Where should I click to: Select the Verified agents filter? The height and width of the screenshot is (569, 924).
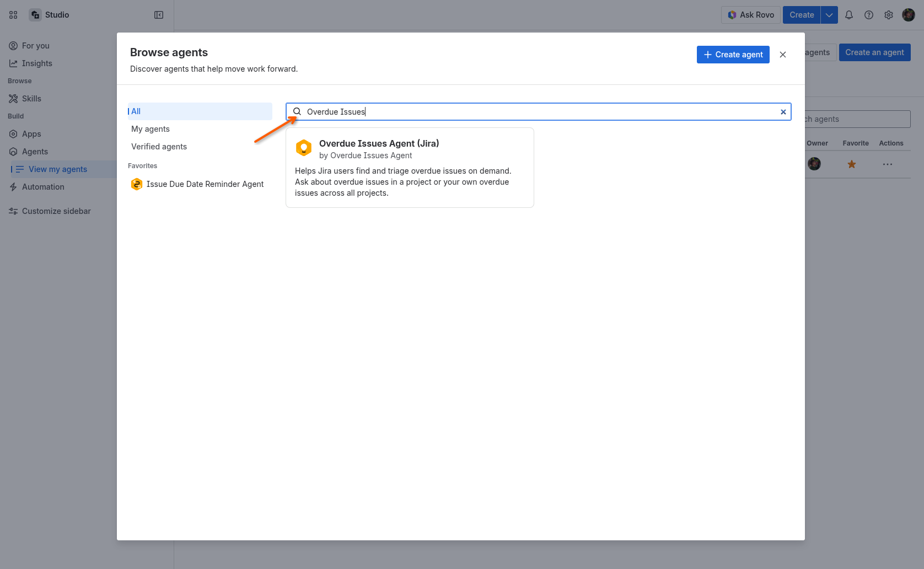tap(200, 147)
